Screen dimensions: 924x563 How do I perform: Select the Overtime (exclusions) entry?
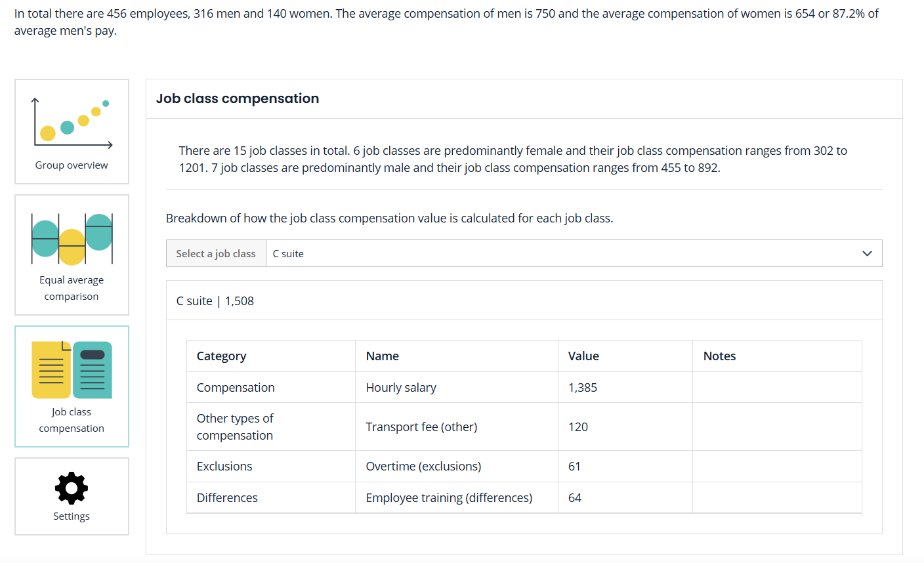click(x=423, y=467)
